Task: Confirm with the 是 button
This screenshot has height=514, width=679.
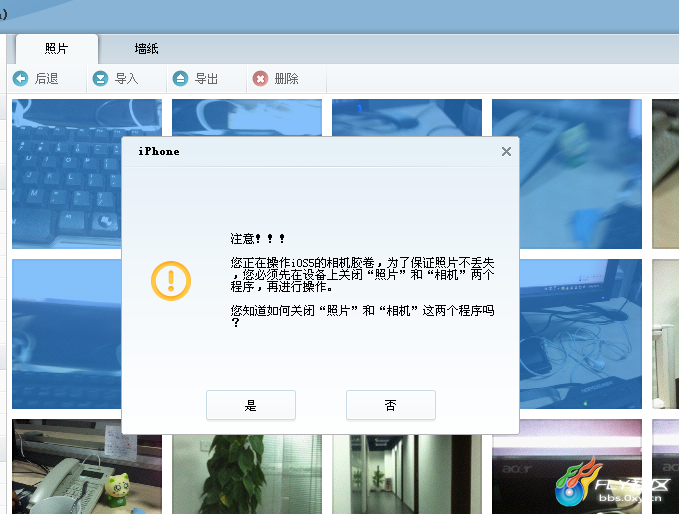Action: click(x=251, y=405)
